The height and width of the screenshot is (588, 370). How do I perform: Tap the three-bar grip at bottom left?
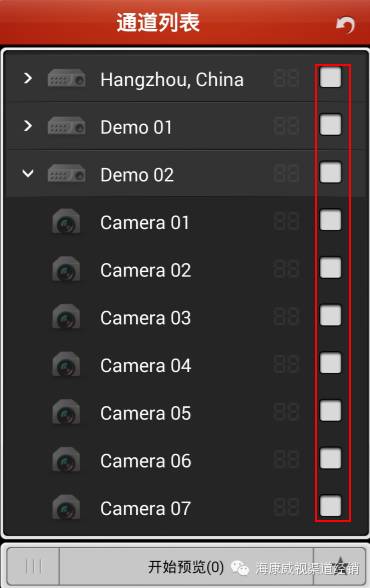(x=33, y=566)
